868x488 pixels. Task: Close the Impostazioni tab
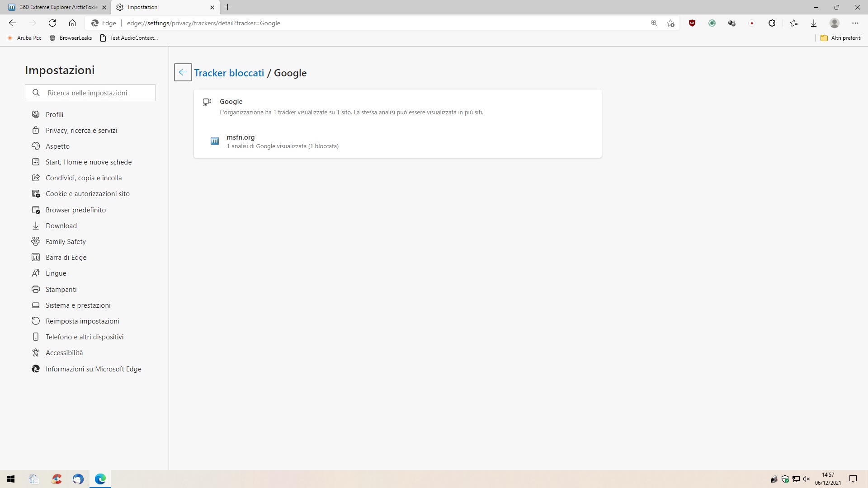(212, 7)
